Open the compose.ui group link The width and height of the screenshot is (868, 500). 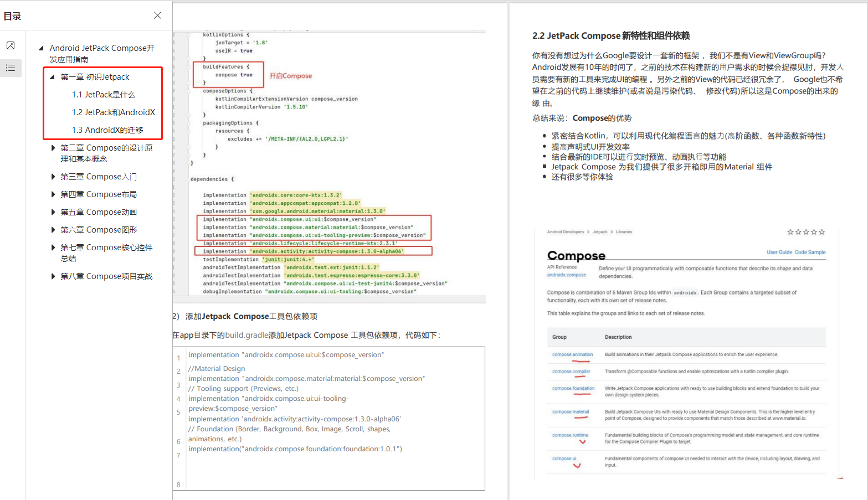pyautogui.click(x=564, y=458)
